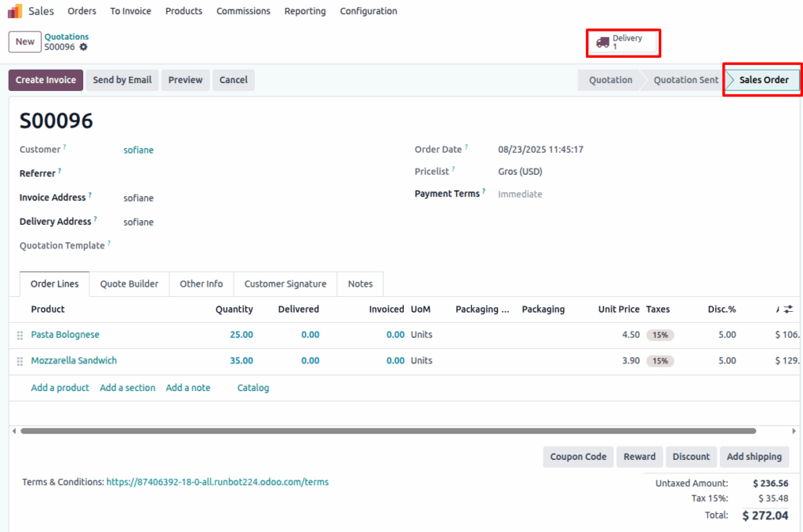Image resolution: width=803 pixels, height=532 pixels.
Task: Open the Configuration menu
Action: coord(369,11)
